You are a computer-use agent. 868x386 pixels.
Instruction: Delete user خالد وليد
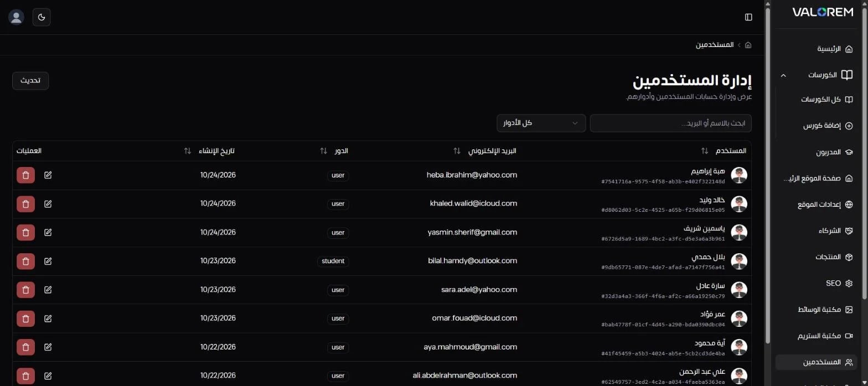[25, 204]
